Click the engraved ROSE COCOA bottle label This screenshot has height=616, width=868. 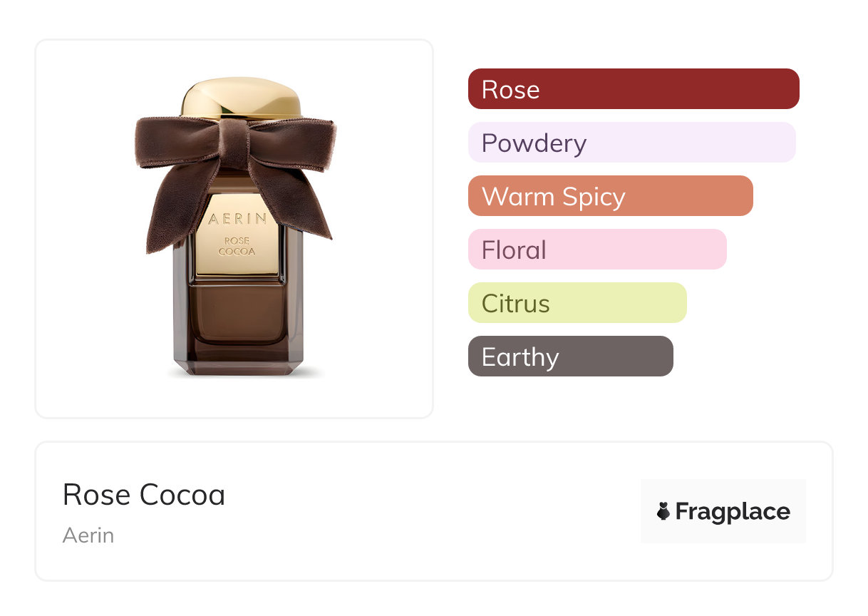pos(237,246)
